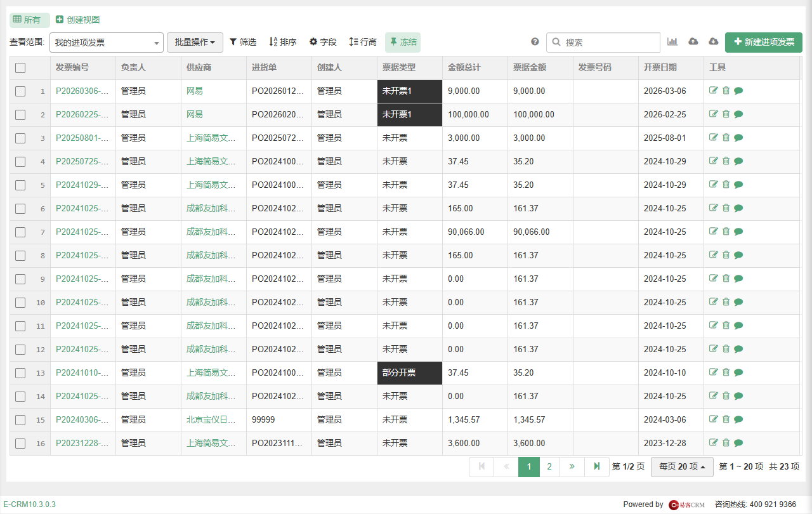Check the row 13 checkbox
This screenshot has height=514, width=812.
[x=20, y=373]
